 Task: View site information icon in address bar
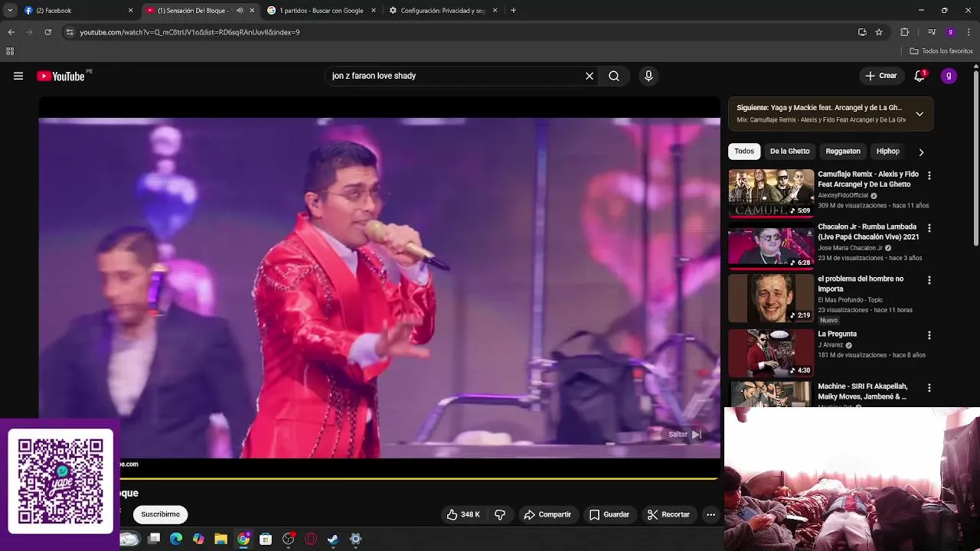click(x=70, y=32)
